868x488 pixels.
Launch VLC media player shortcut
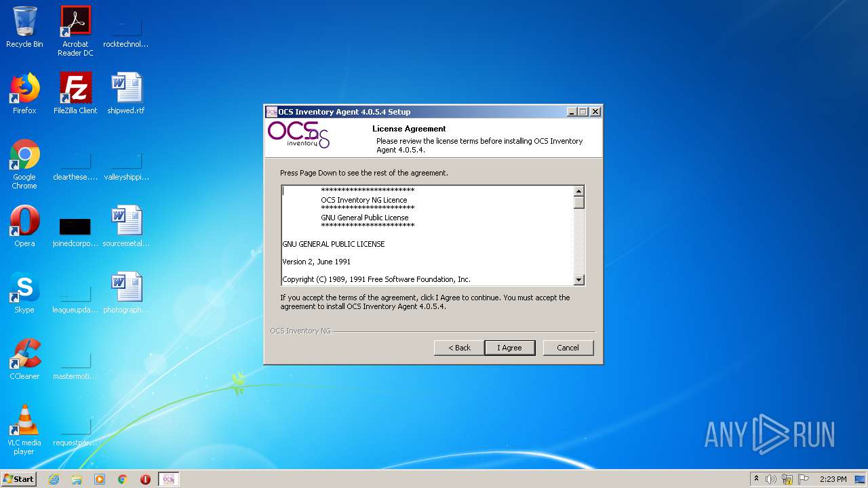[24, 430]
